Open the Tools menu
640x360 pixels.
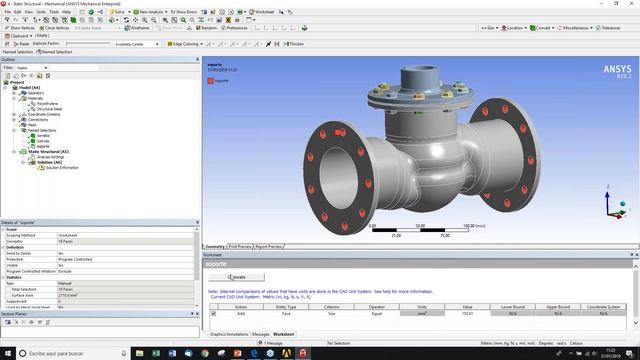point(54,12)
